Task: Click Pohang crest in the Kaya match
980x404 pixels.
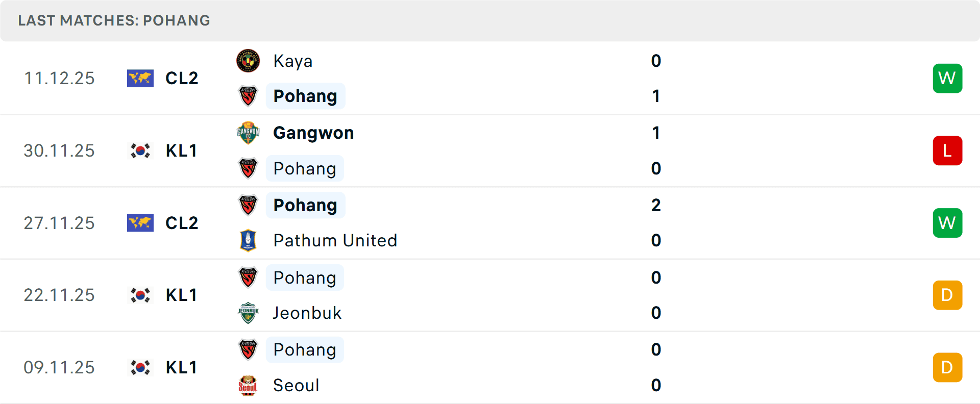Action: click(248, 96)
